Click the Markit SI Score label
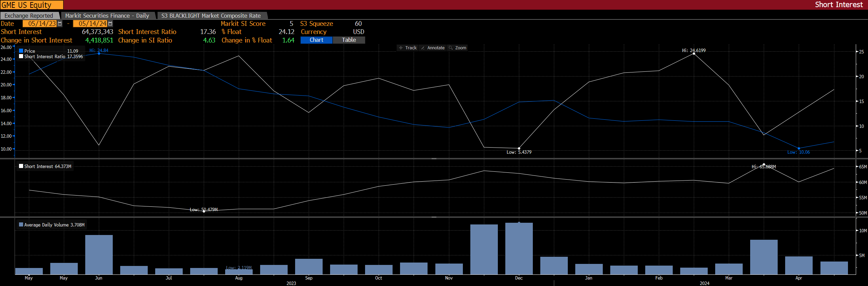 click(243, 23)
